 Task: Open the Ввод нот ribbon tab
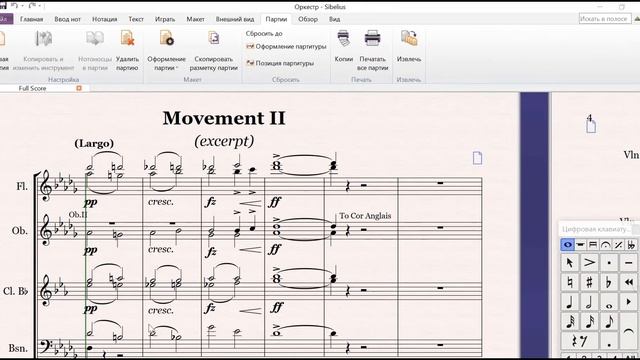click(68, 19)
